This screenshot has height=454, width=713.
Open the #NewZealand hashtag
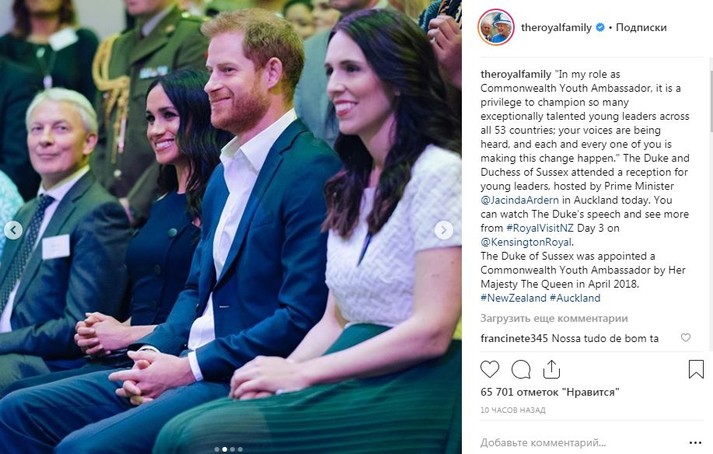click(513, 298)
